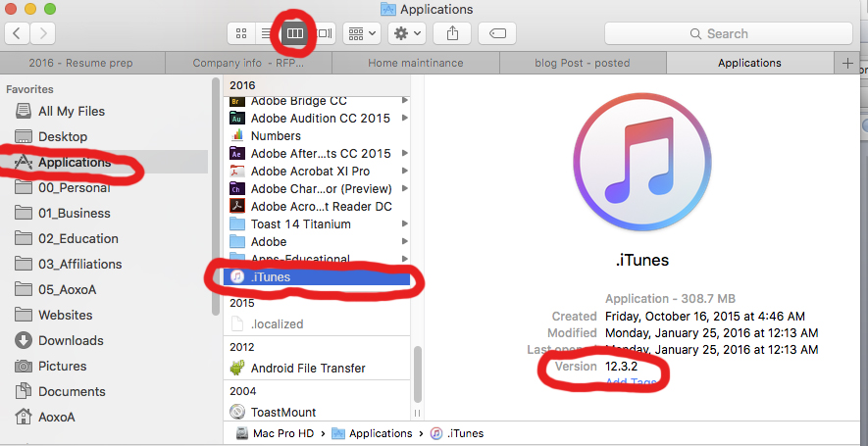Viewport: 868px width, 446px height.
Task: Click Add Tags link in preview
Action: (x=631, y=383)
